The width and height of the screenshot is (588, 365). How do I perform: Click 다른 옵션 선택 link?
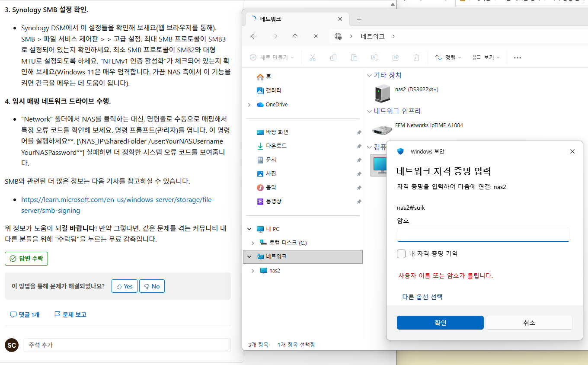(422, 297)
